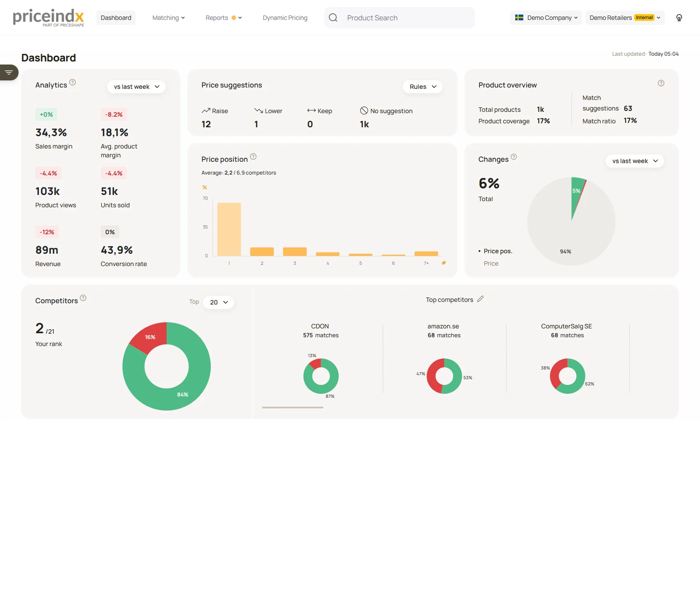Viewport: 700px width, 598px height.
Task: Focus the Product Search field
Action: 399,18
